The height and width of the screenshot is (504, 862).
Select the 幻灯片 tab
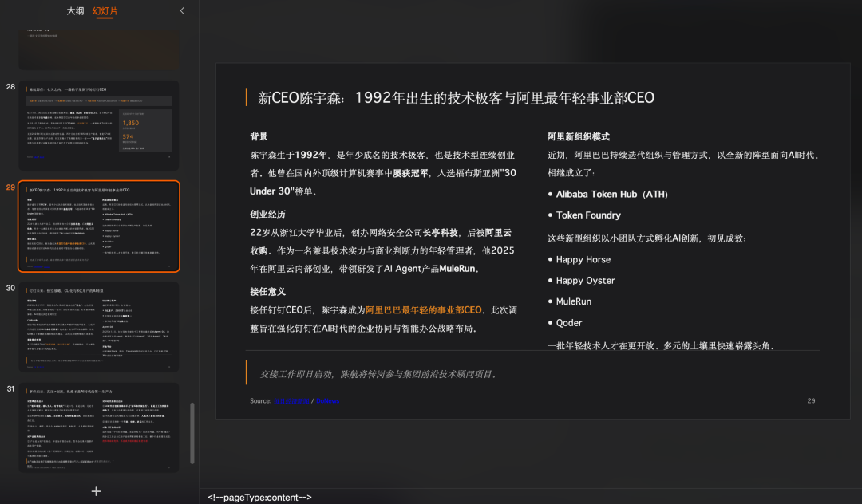click(105, 11)
